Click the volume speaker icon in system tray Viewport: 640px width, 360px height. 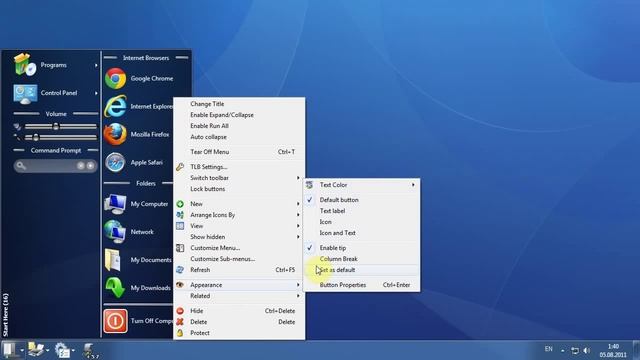587,350
